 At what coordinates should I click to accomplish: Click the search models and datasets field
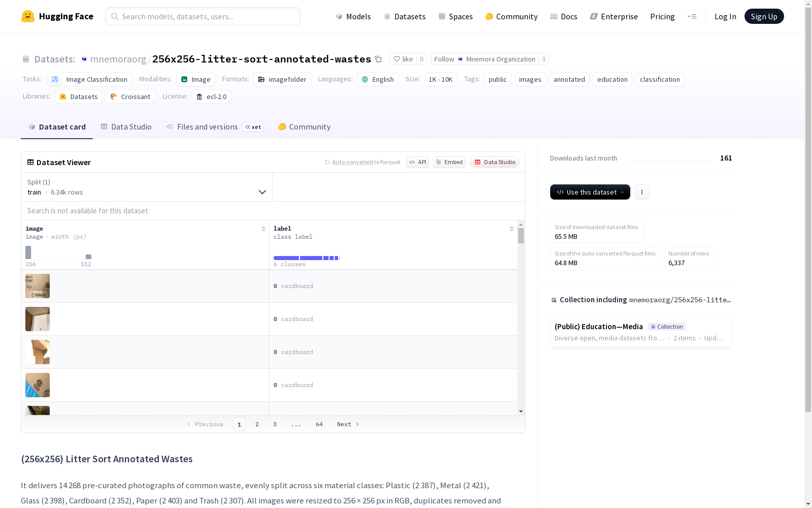203,16
